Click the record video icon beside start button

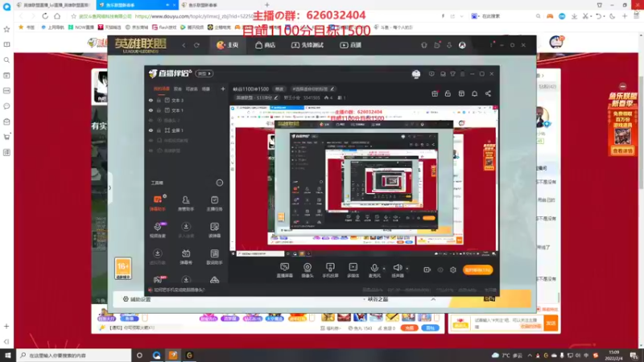[427, 269]
